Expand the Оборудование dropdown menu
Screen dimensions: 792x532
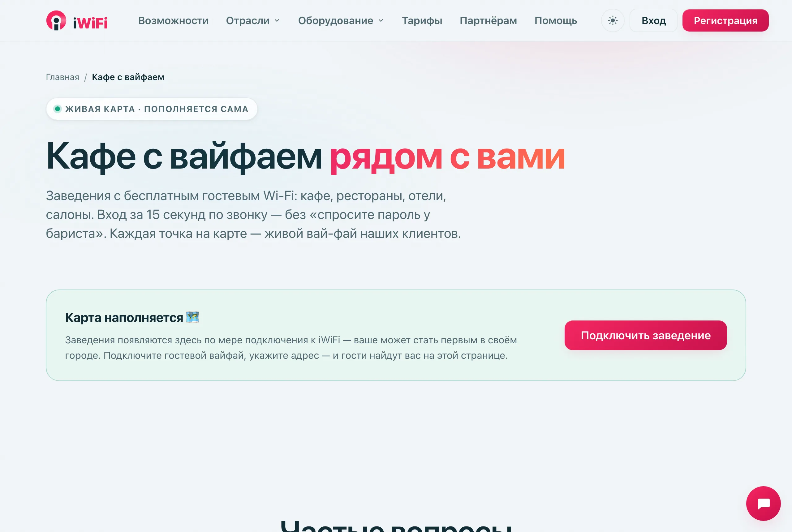pos(341,21)
